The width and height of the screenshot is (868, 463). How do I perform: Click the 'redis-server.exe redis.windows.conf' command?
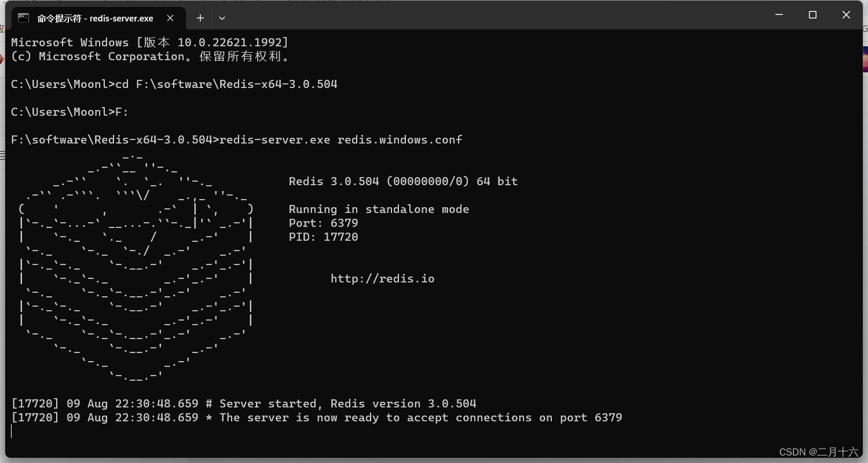click(341, 140)
